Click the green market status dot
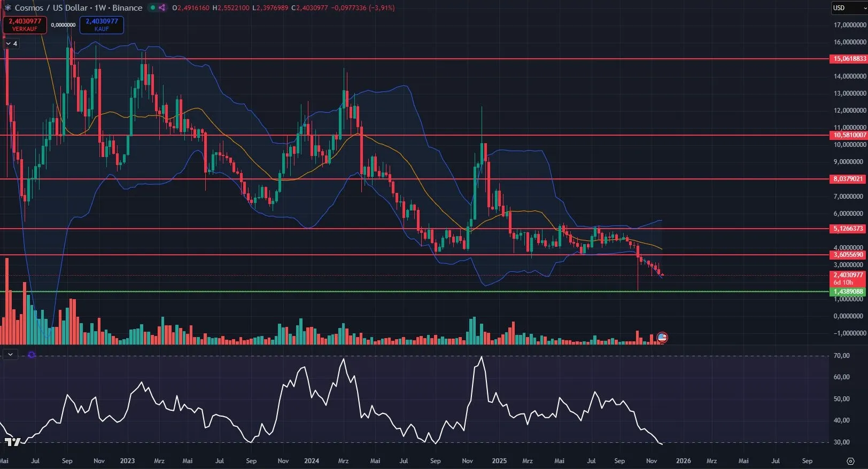868x469 pixels. click(153, 8)
